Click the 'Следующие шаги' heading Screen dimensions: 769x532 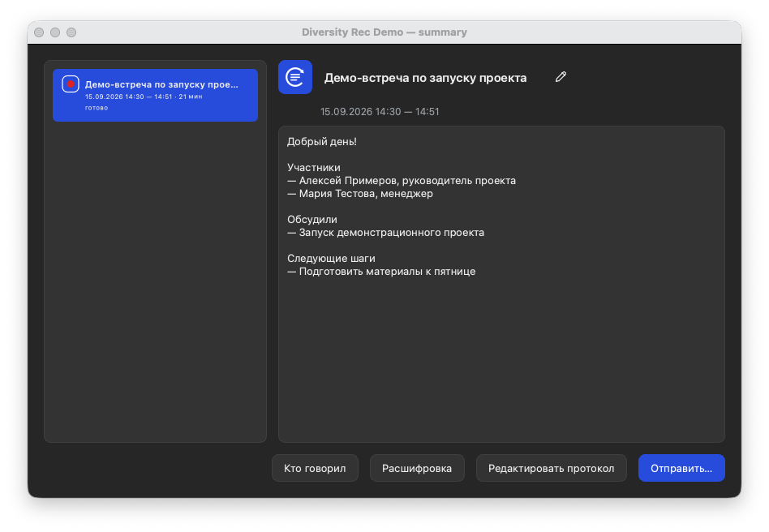pyautogui.click(x=331, y=259)
